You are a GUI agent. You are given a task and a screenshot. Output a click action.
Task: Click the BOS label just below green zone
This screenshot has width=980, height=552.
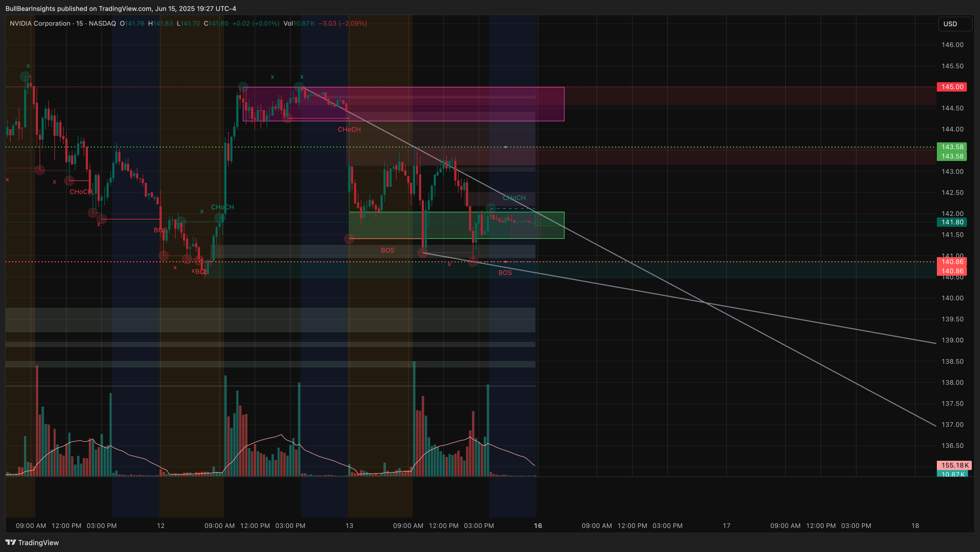point(388,250)
